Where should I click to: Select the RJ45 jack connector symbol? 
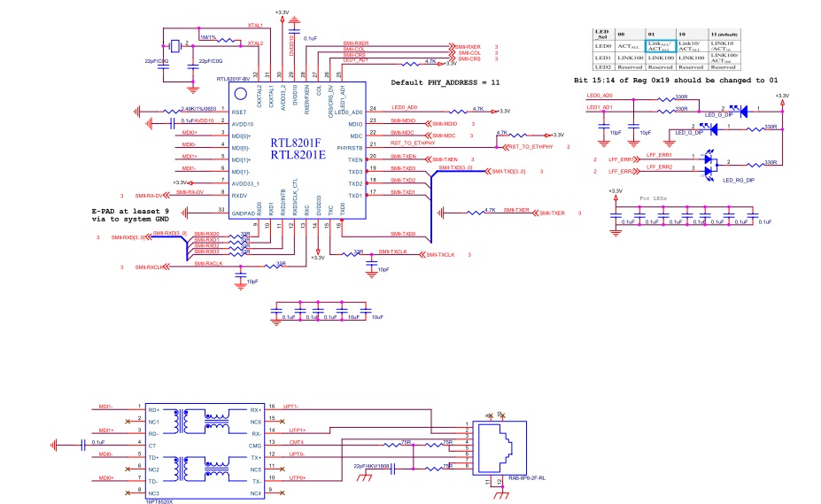pos(499,448)
